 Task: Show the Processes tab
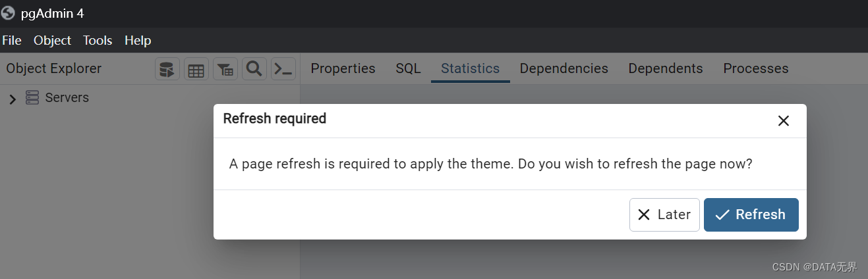(x=755, y=68)
